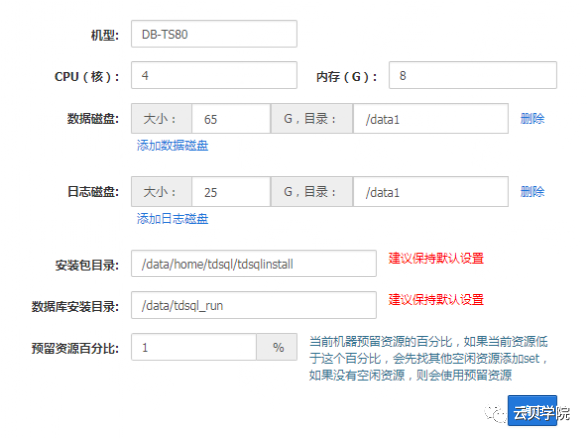Click the 添加数据磁盘 link
588x439 pixels.
[172, 145]
